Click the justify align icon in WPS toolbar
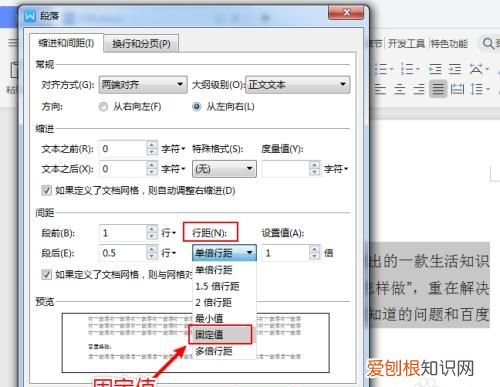Screen dimensions: 500x387 click(x=438, y=89)
